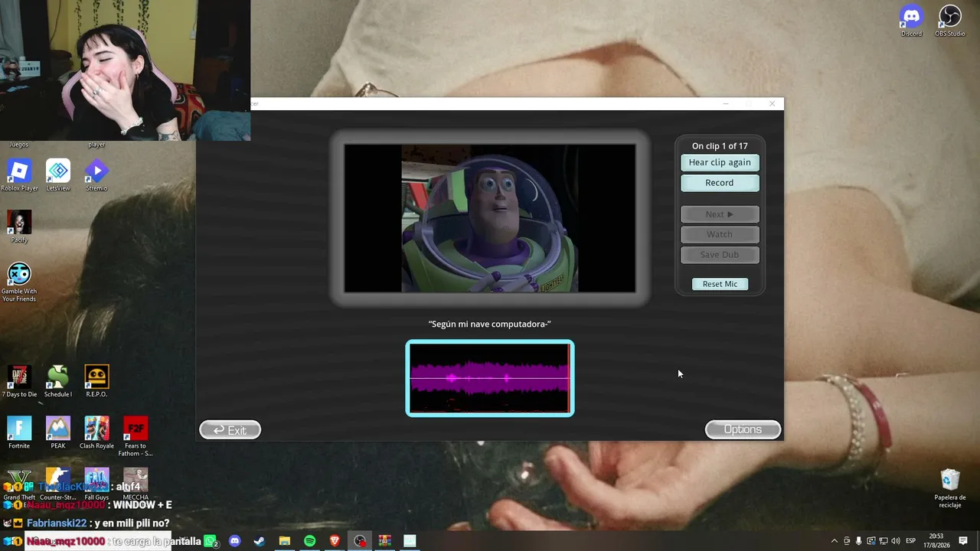Click the "Según mi nave computadora-" subtitle

[x=490, y=324]
